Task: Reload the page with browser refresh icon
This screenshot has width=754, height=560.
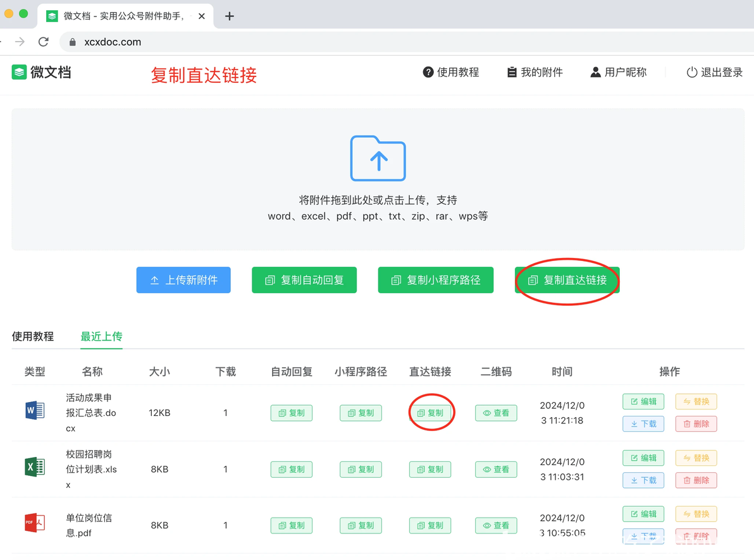Action: 43,42
